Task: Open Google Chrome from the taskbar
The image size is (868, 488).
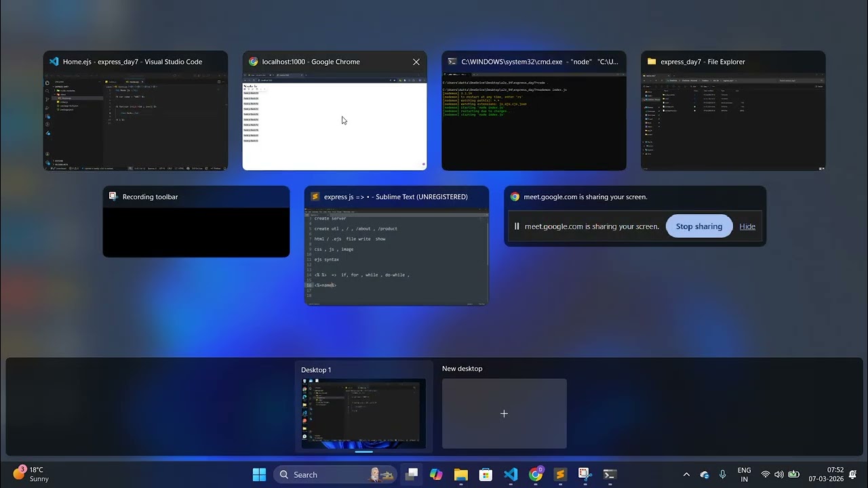Action: 536,474
